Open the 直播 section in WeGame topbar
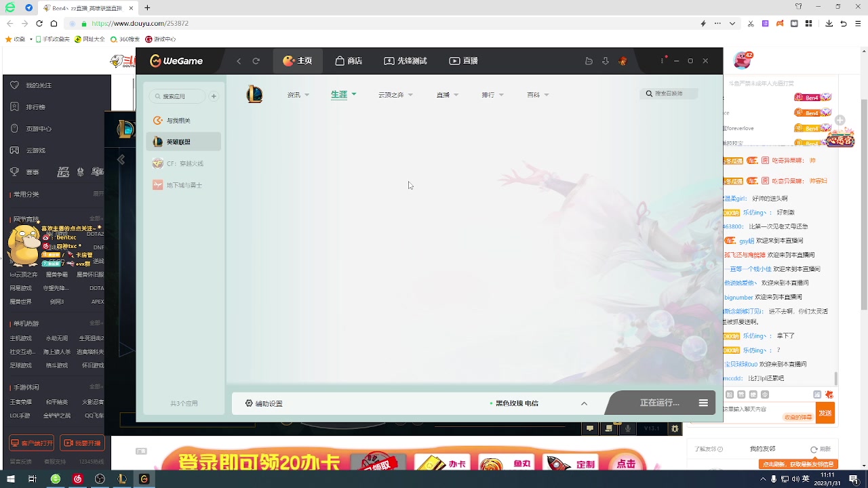This screenshot has height=488, width=868. pyautogui.click(x=463, y=60)
